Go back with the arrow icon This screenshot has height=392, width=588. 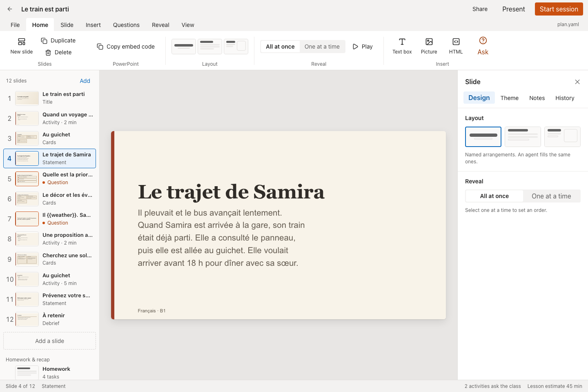10,9
